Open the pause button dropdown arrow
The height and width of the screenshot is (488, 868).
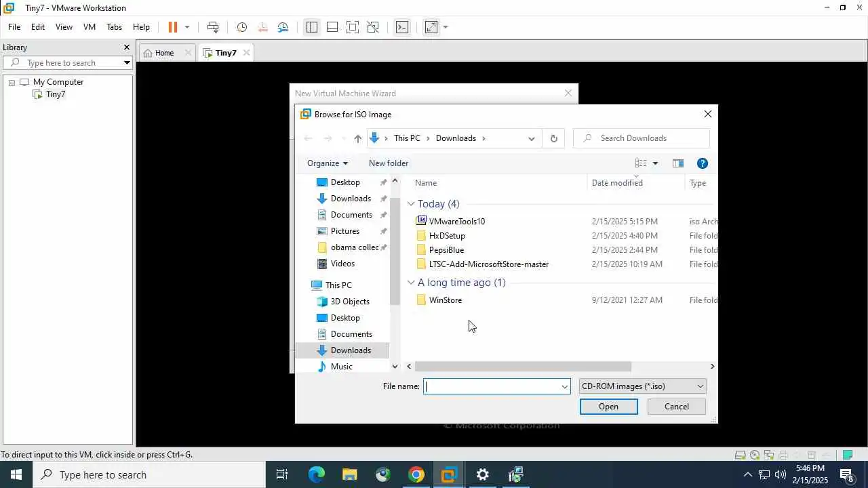click(187, 27)
